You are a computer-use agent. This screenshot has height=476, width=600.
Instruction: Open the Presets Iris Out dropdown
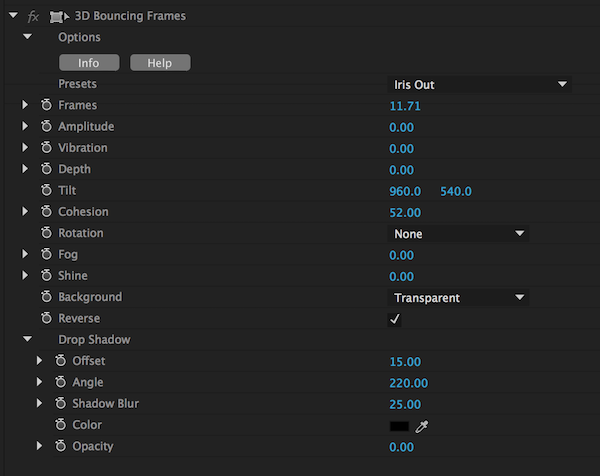[x=480, y=85]
